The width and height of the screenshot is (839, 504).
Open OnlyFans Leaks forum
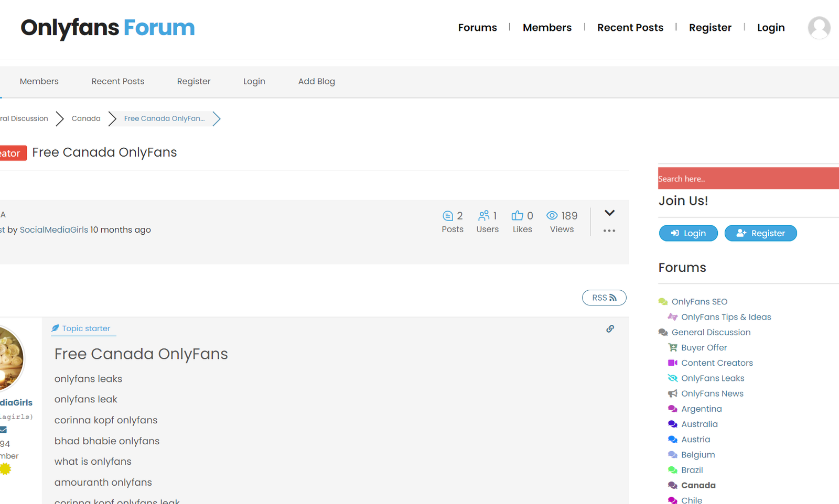click(713, 378)
